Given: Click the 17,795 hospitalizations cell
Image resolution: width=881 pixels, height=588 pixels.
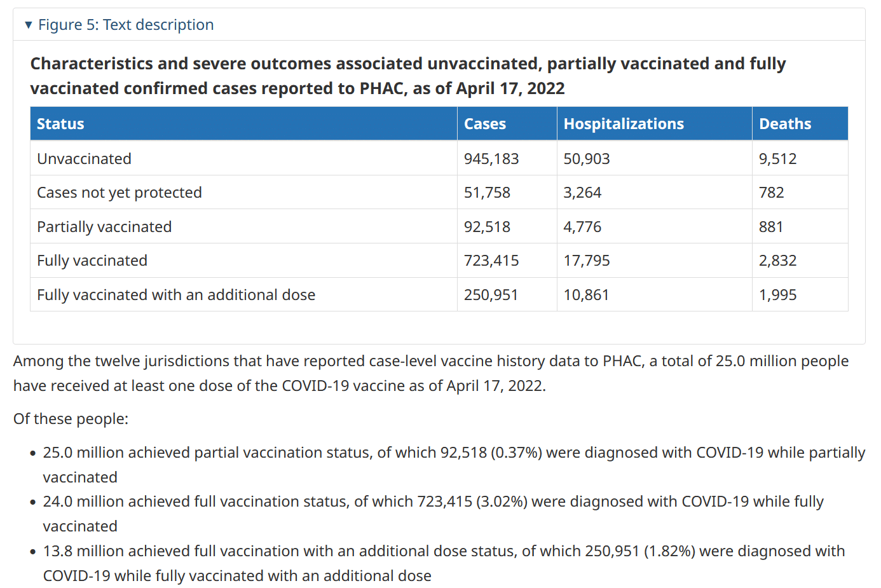Looking at the screenshot, I should coord(587,261).
